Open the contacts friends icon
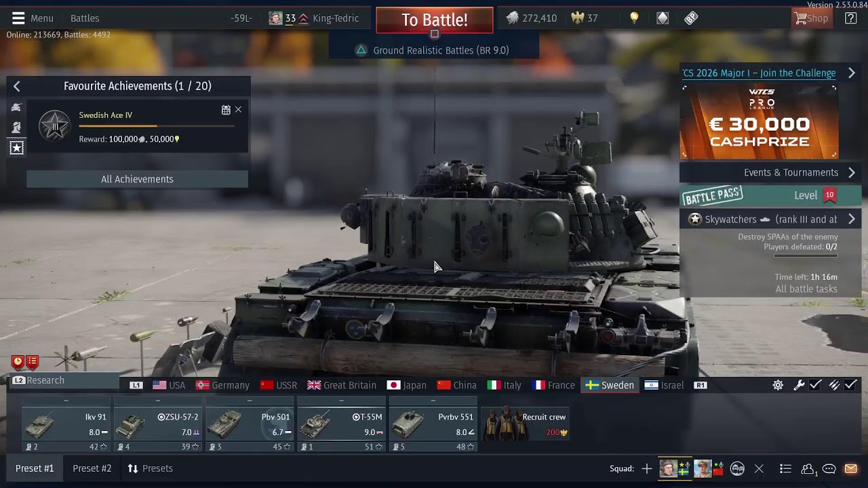 [808, 468]
